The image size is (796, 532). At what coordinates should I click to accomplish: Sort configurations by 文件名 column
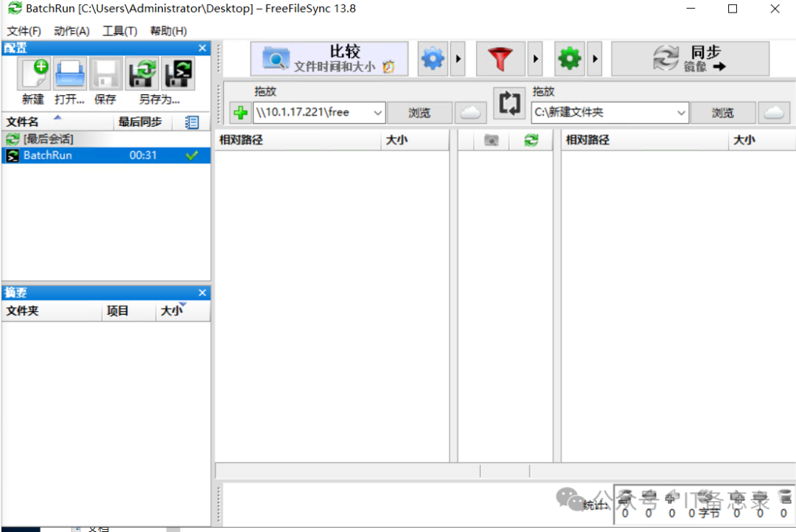coord(58,122)
